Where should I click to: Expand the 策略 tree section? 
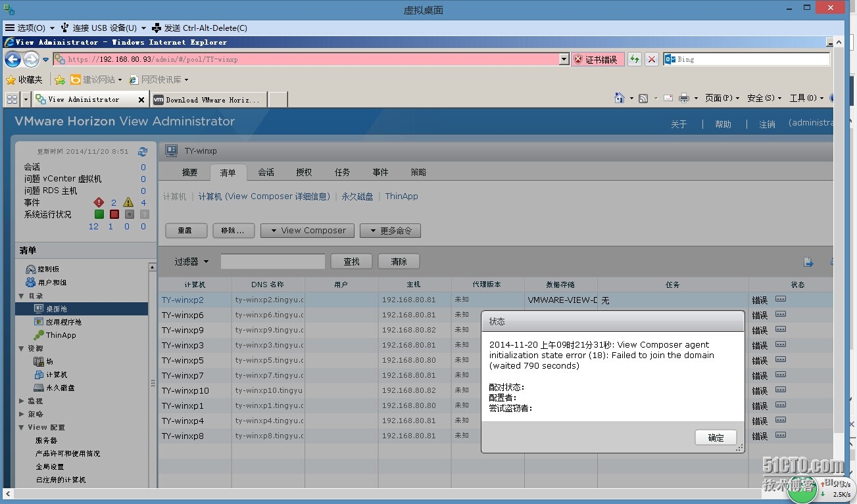(x=21, y=414)
